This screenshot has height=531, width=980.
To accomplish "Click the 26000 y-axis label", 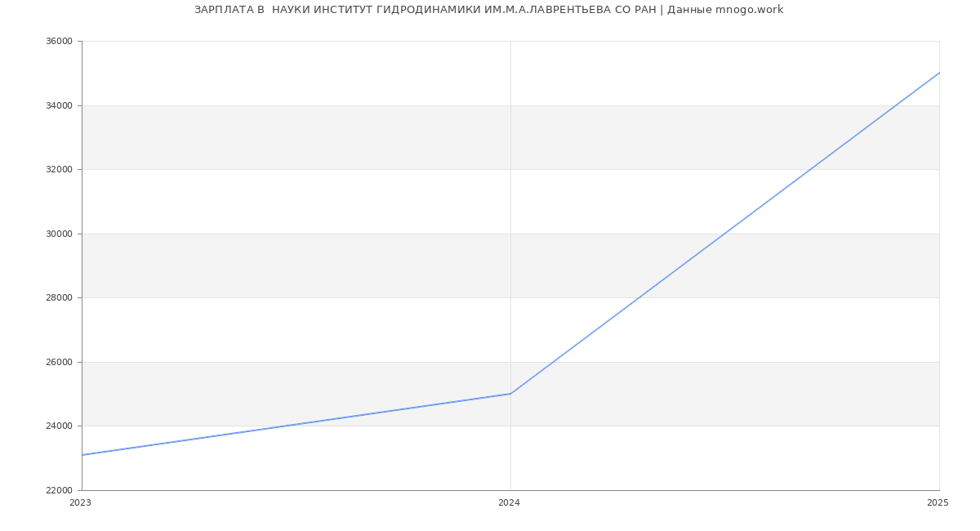I will pyautogui.click(x=60, y=362).
